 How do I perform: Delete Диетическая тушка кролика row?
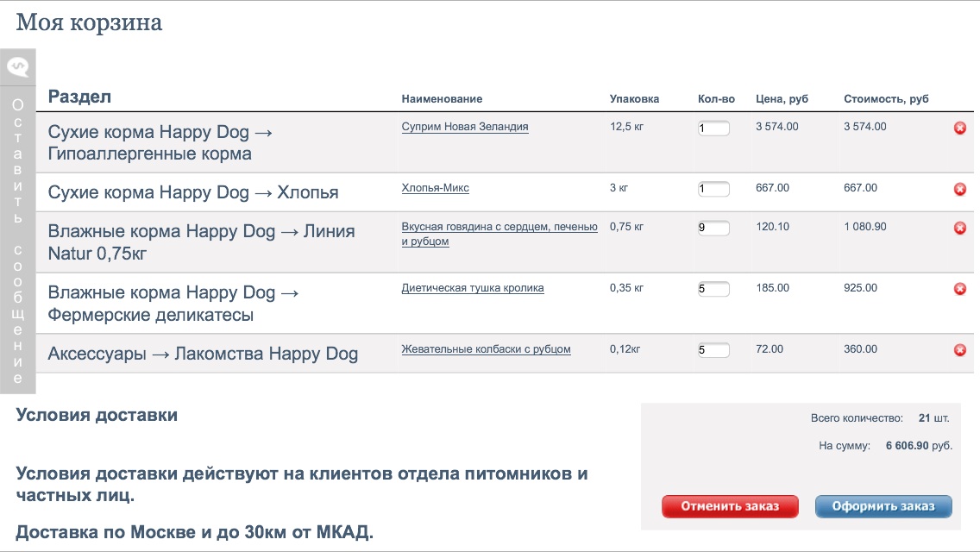pos(960,289)
